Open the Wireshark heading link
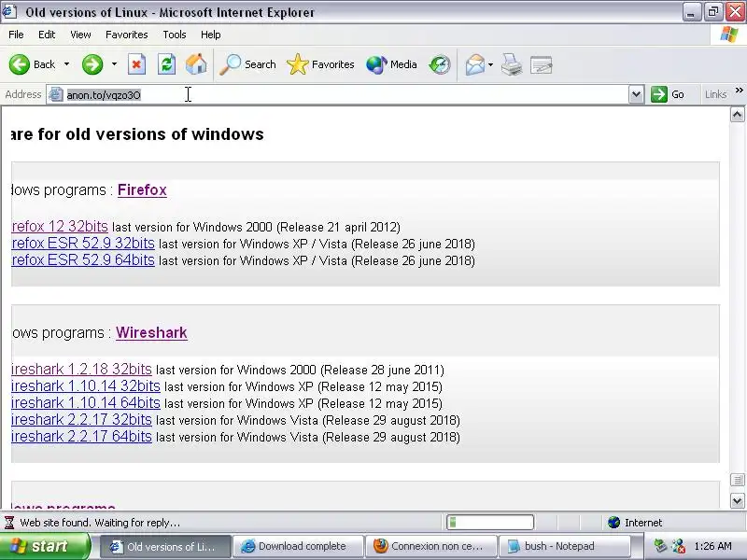The width and height of the screenshot is (747, 560). point(151,333)
